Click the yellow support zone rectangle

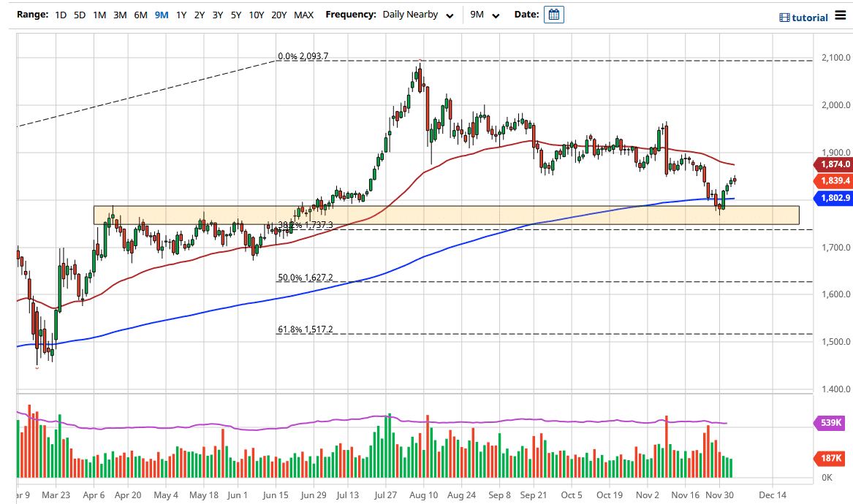(x=447, y=215)
